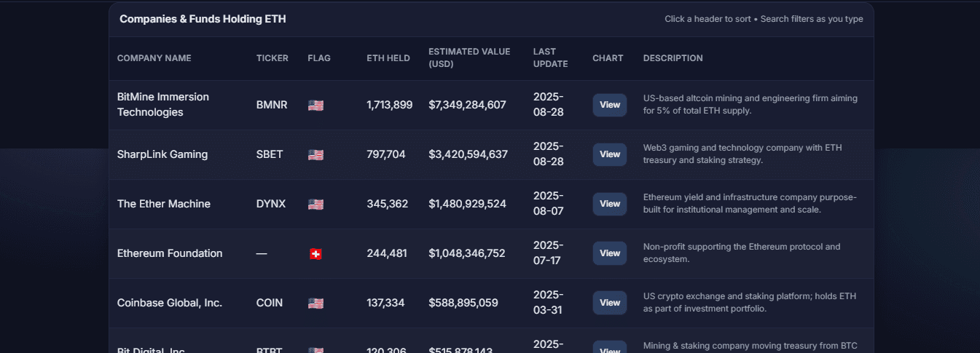This screenshot has width=980, height=353.
Task: Sort by Estimated Value (USD) header
Action: [x=469, y=57]
